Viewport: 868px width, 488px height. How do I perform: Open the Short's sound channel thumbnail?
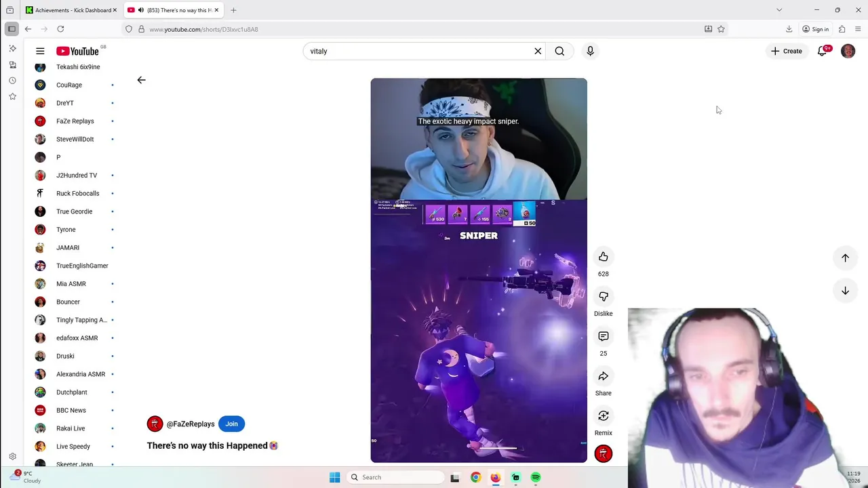tap(603, 453)
